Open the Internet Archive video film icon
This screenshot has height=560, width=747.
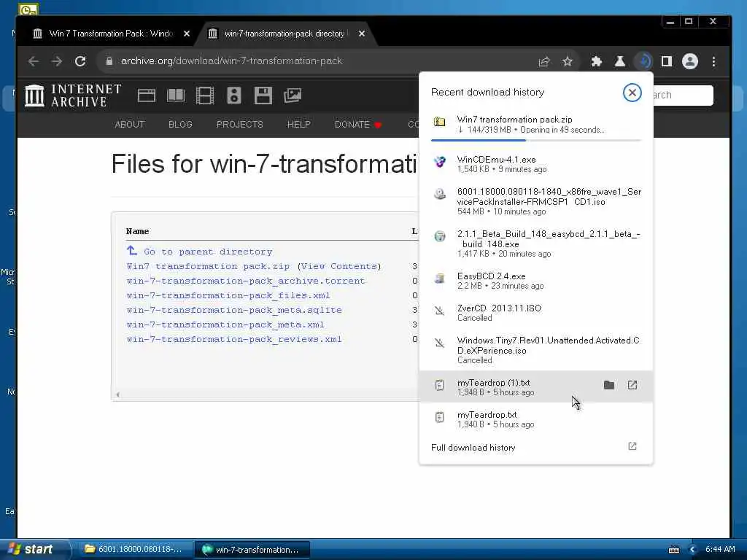(x=205, y=96)
